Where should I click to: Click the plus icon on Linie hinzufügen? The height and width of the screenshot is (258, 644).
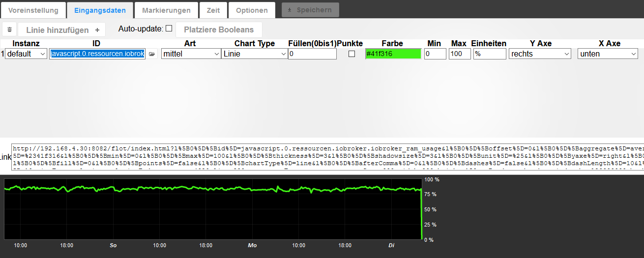point(97,30)
